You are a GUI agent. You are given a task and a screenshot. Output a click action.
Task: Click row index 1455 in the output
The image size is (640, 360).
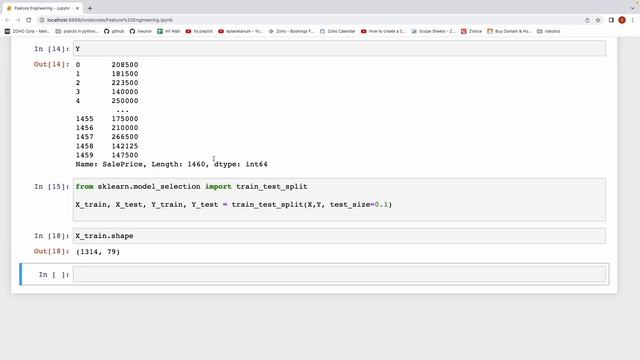[84, 119]
